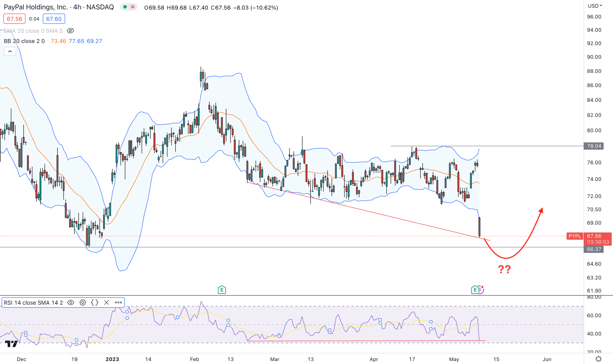Click the Mar label on time axis
Viewport: 613px width, 364px height.
pos(275,359)
